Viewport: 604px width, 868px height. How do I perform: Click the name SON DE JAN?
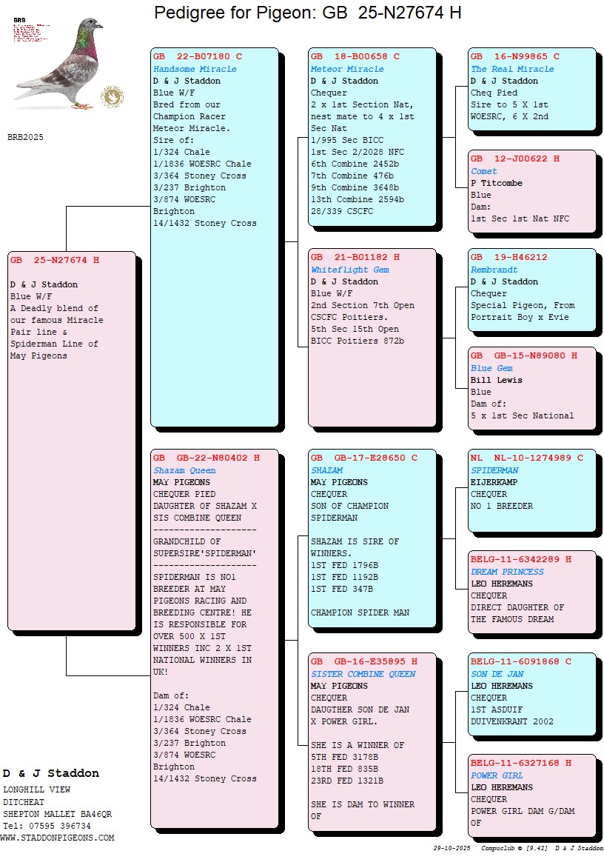point(497,674)
